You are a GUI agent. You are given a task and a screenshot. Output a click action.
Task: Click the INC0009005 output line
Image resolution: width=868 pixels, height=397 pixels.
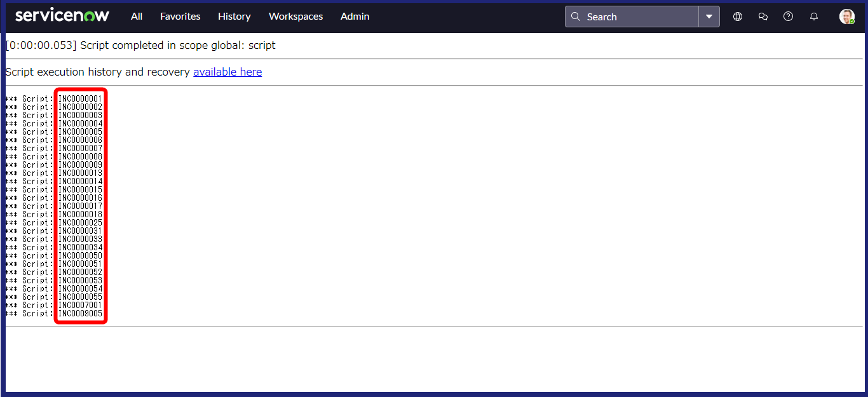(80, 314)
